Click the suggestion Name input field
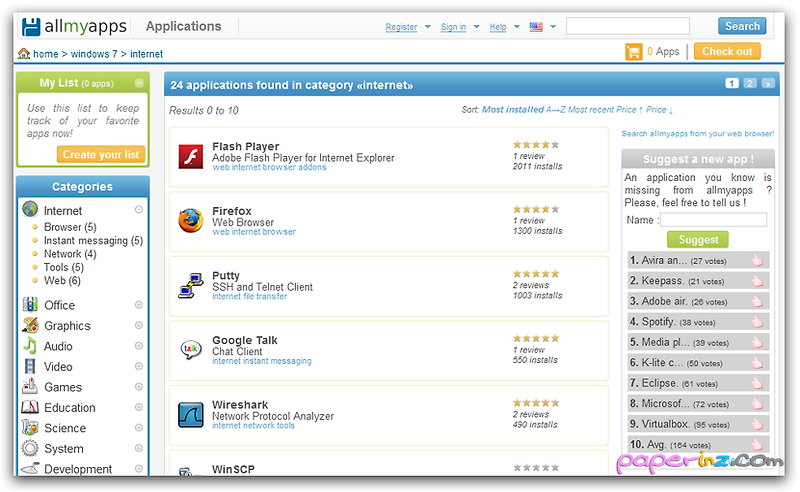The image size is (800, 492). pos(713,220)
